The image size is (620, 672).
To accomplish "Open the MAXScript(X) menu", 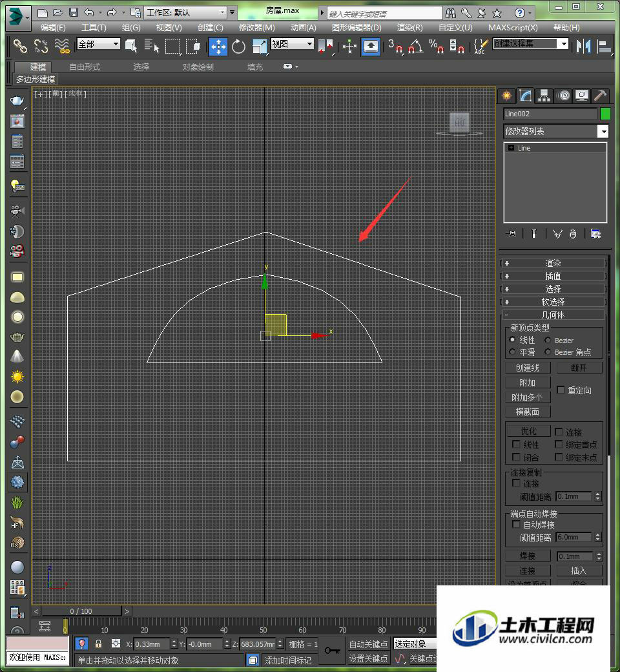I will 513,27.
